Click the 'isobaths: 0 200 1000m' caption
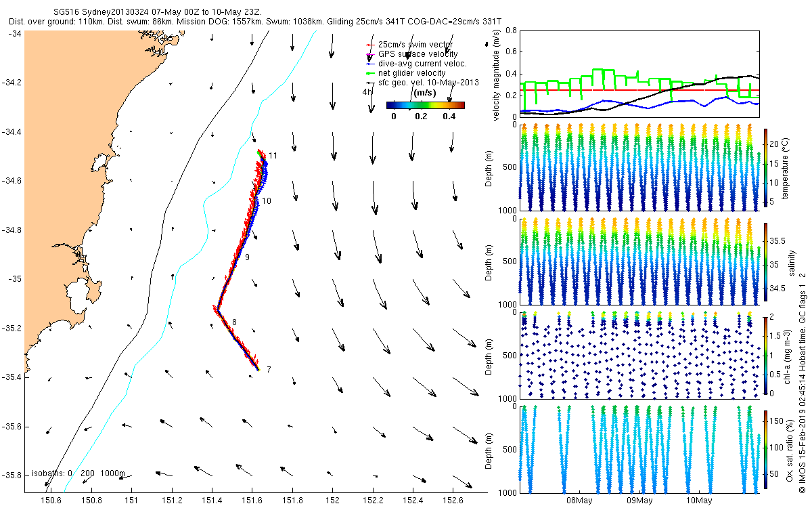 (78, 472)
